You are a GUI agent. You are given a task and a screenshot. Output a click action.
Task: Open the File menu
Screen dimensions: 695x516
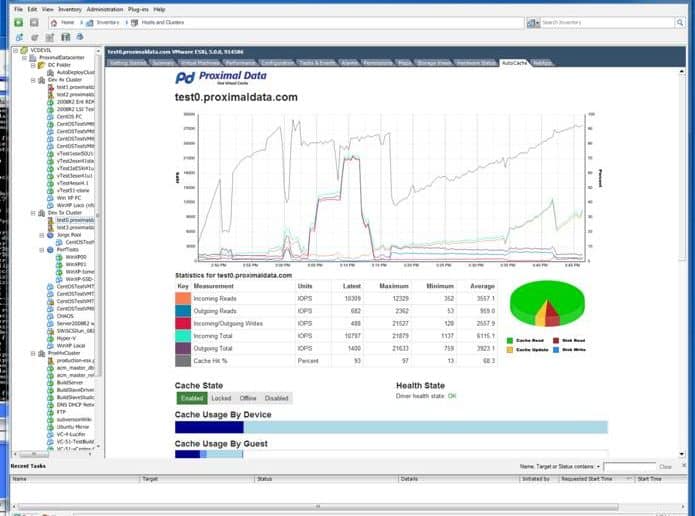[x=18, y=9]
